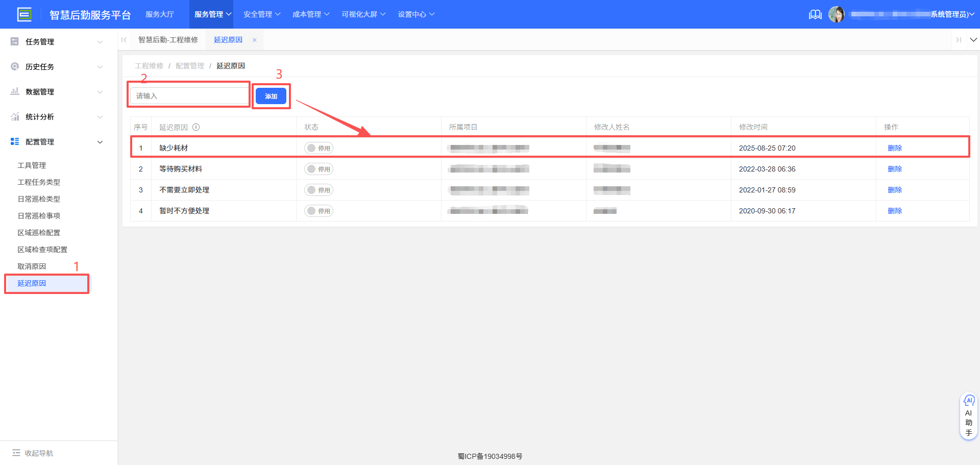Viewport: 980px width, 465px height.
Task: Open the 服务管理 dropdown menu
Action: click(211, 14)
